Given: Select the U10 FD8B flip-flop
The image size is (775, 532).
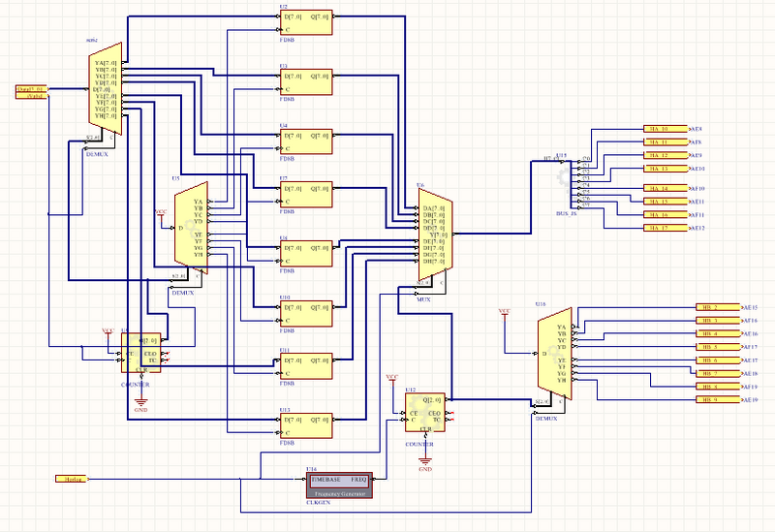Looking at the screenshot, I should click(305, 313).
